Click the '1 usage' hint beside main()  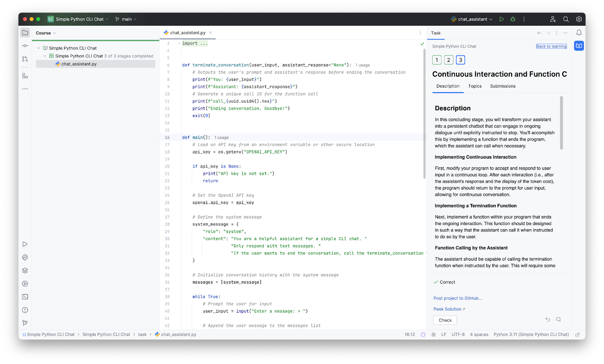click(x=222, y=138)
